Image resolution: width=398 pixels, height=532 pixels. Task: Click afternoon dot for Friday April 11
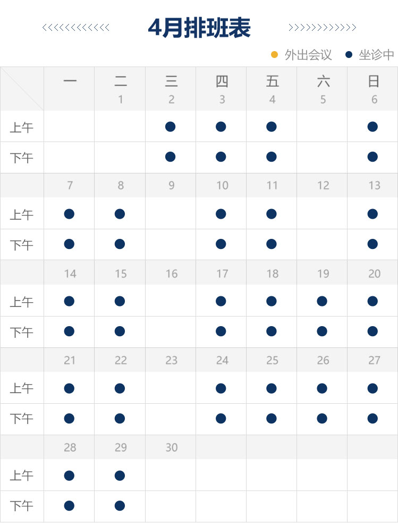tap(272, 244)
